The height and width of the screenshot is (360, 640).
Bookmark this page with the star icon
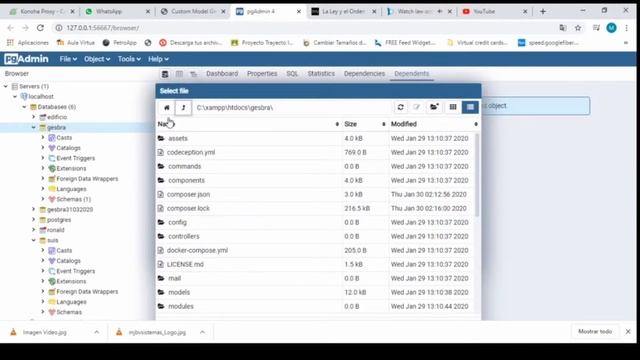tap(578, 28)
